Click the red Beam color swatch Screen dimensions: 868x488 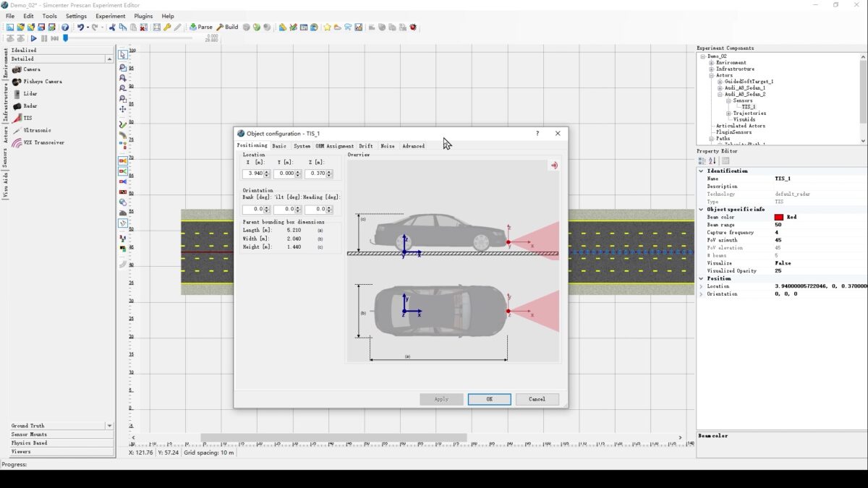click(779, 217)
